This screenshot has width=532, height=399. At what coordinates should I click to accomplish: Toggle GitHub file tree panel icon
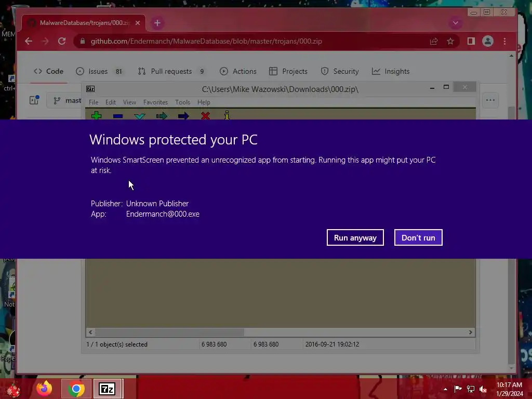(x=34, y=100)
